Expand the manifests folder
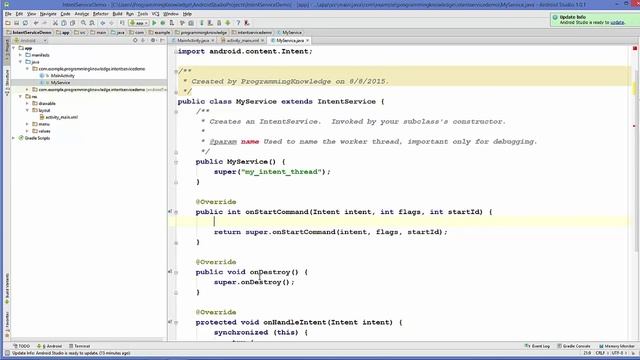 [x=21, y=55]
